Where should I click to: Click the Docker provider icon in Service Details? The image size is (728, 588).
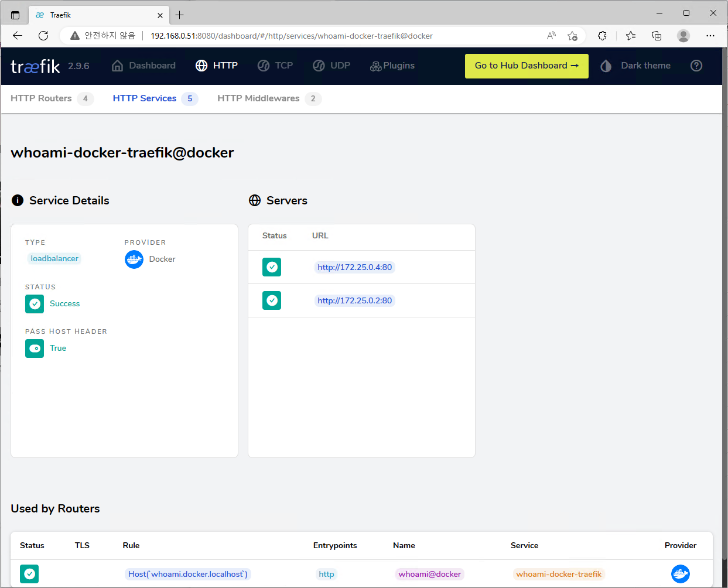(134, 259)
